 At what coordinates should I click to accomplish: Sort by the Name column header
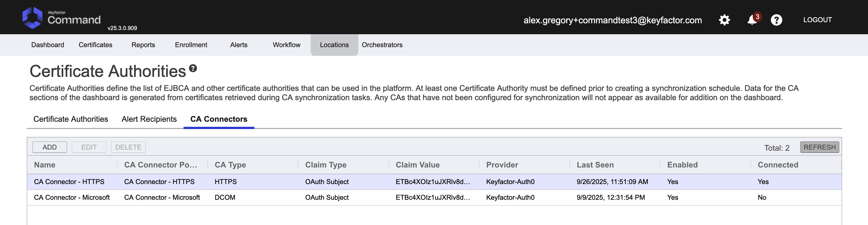(x=45, y=165)
